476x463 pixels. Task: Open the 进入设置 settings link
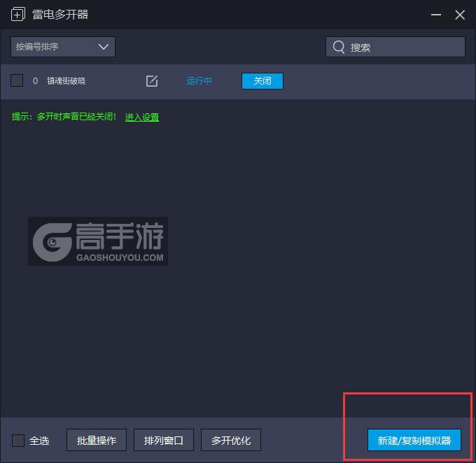click(x=142, y=117)
